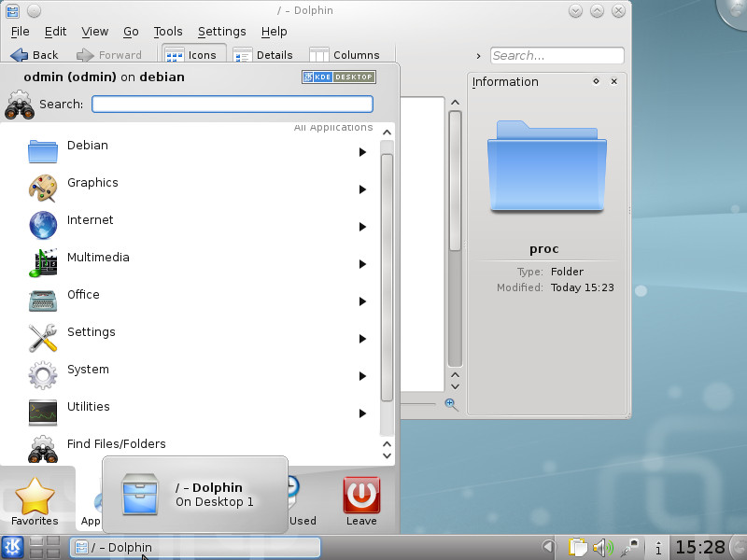Click the 'Folder' type value

(567, 272)
